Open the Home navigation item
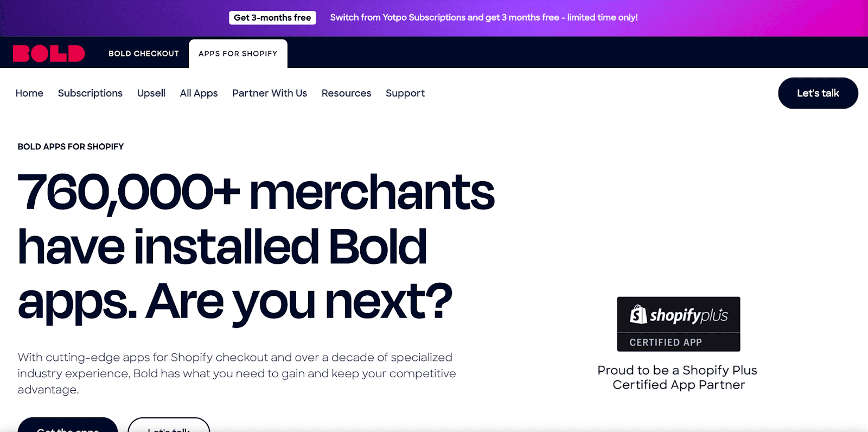This screenshot has height=432, width=868. tap(29, 93)
